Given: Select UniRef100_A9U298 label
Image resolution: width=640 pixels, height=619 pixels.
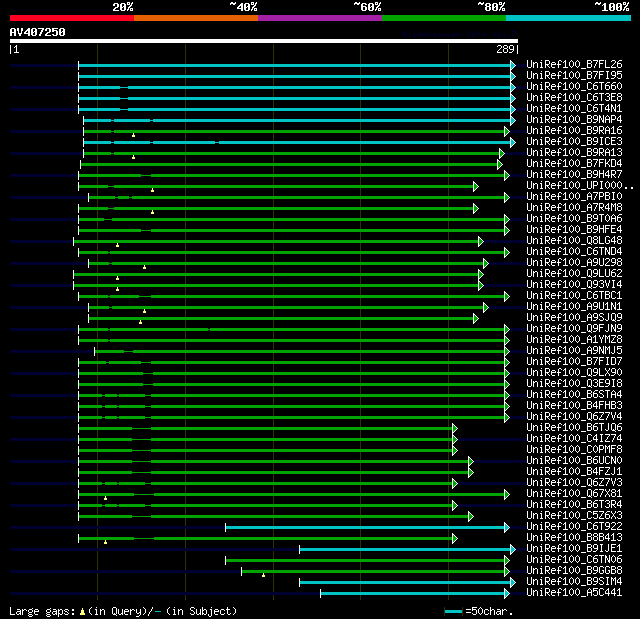Looking at the screenshot, I should (574, 263).
